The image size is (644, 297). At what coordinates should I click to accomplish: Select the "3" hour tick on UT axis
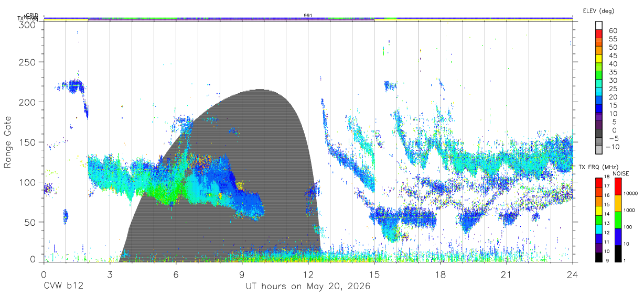tap(110, 274)
